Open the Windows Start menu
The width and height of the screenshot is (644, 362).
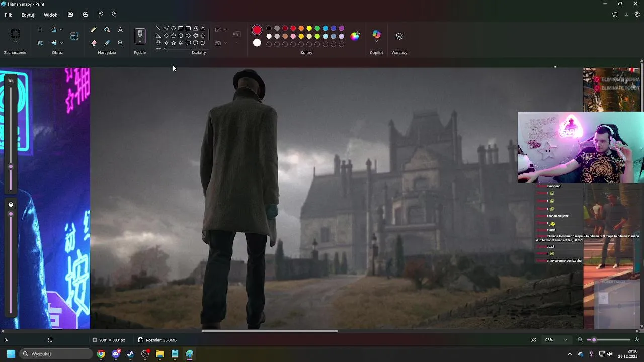pyautogui.click(x=11, y=354)
